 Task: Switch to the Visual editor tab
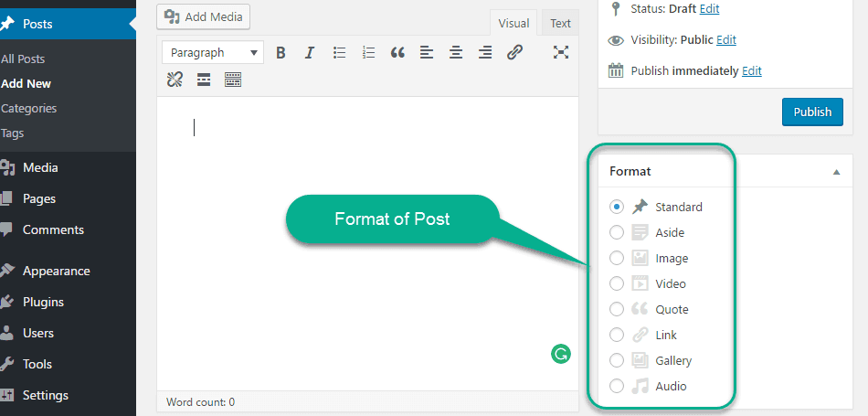(513, 23)
